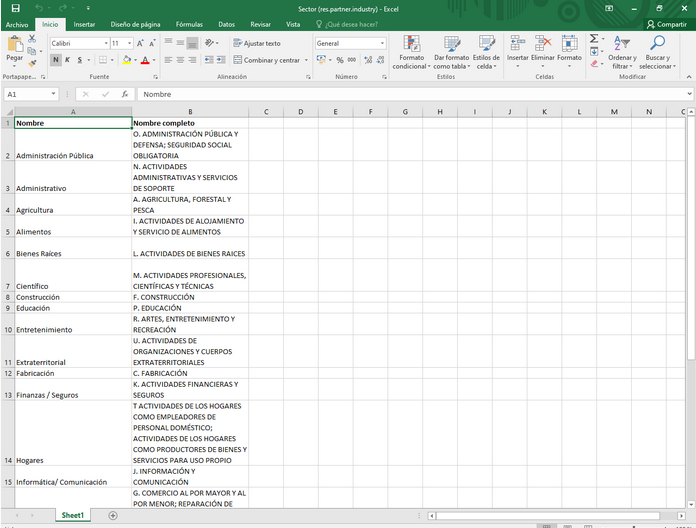Decrease decimal places
The width and height of the screenshot is (696, 528).
pyautogui.click(x=380, y=60)
